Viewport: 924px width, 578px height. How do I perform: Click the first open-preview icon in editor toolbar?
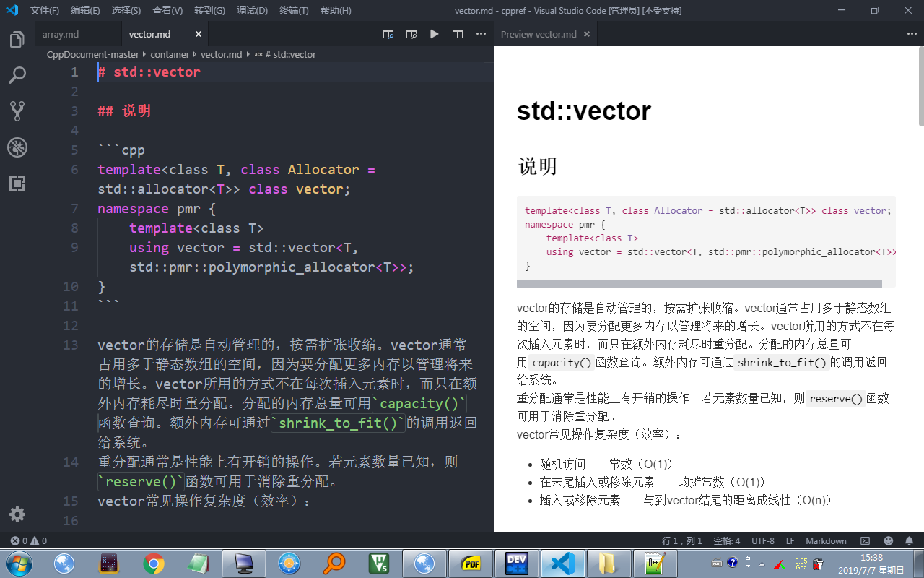click(388, 34)
